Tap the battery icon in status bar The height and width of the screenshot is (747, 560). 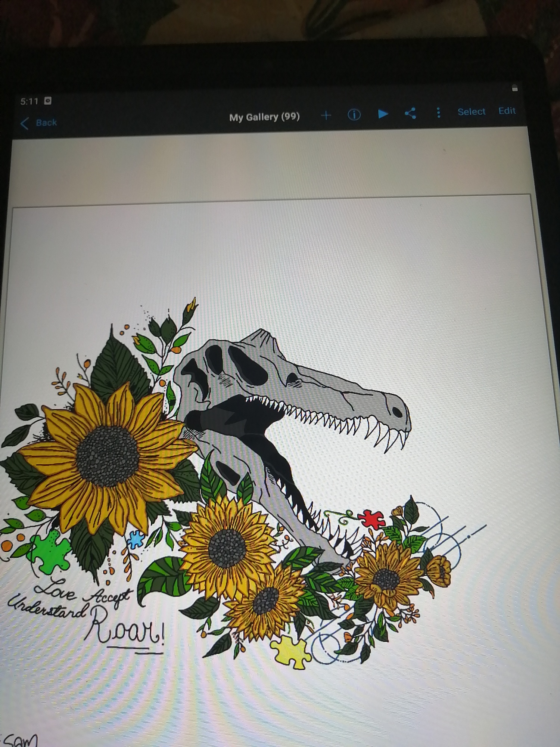[x=515, y=89]
